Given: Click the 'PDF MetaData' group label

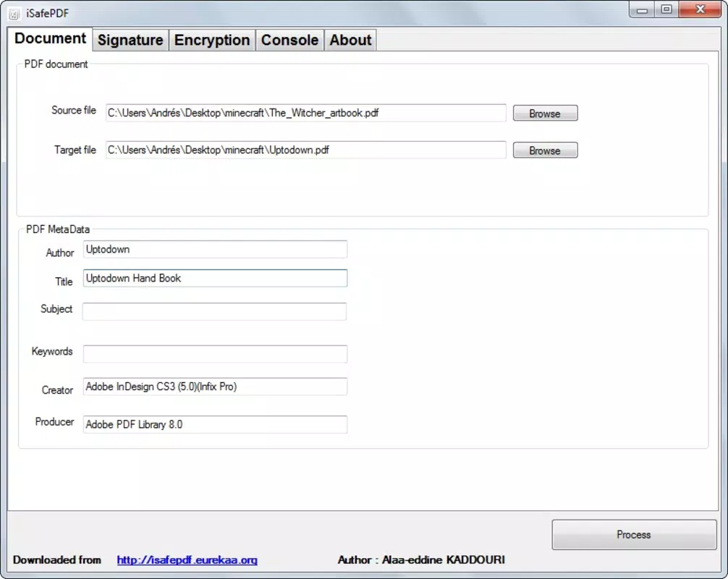Looking at the screenshot, I should coord(58,229).
